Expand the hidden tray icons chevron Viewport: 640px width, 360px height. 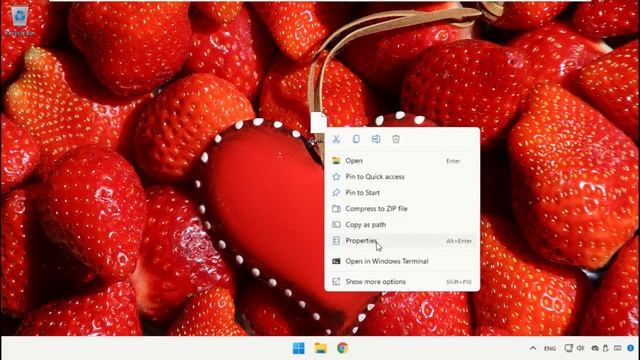click(533, 348)
